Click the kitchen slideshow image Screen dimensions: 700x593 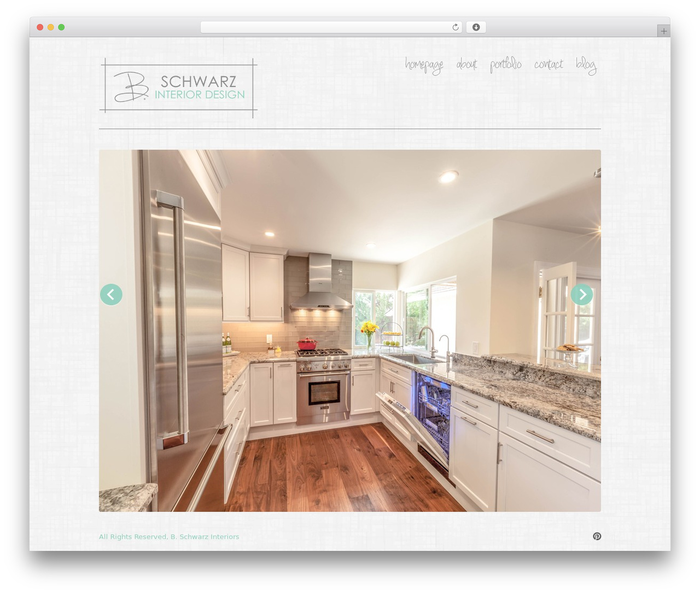point(350,330)
